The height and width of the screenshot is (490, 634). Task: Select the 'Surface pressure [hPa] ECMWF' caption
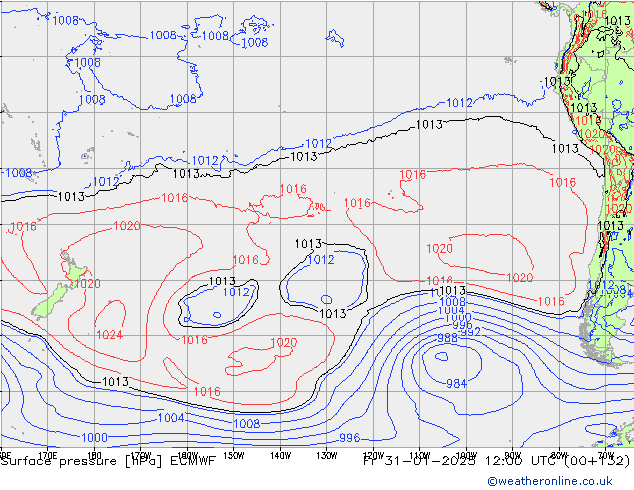(108, 461)
